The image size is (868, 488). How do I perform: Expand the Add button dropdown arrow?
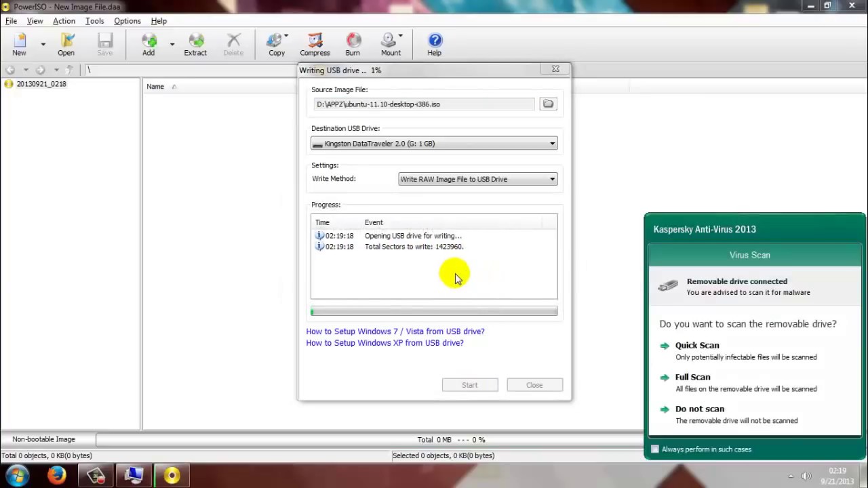pos(172,45)
